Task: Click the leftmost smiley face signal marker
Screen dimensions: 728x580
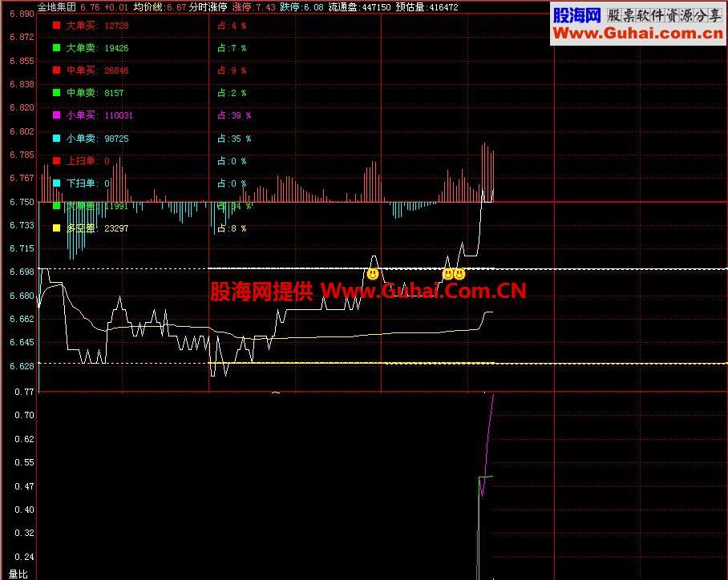Action: point(373,274)
